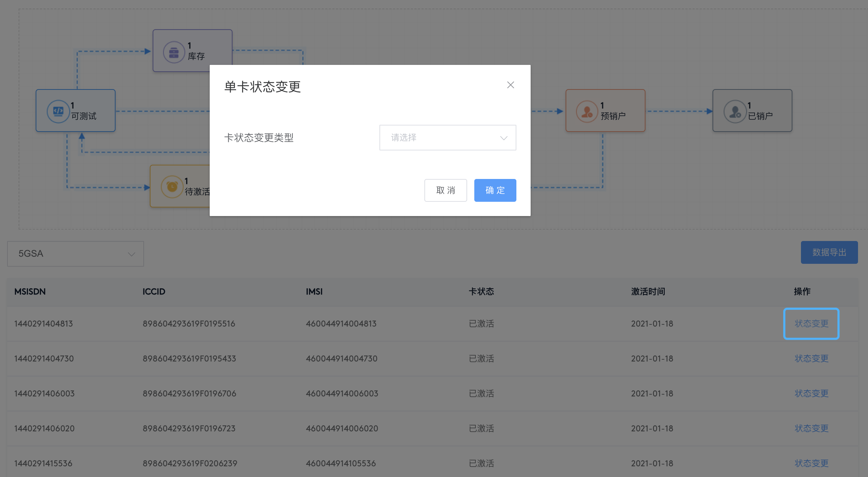868x477 pixels.
Task: Close the 单卡状态变更 dialog with the X icon
Action: coord(510,85)
